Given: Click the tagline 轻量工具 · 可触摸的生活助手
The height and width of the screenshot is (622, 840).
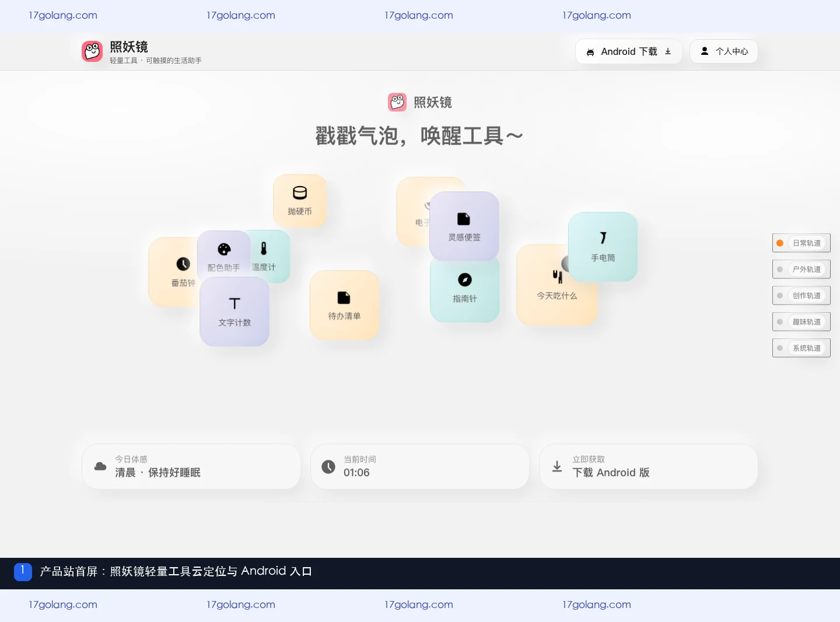Looking at the screenshot, I should coord(156,61).
